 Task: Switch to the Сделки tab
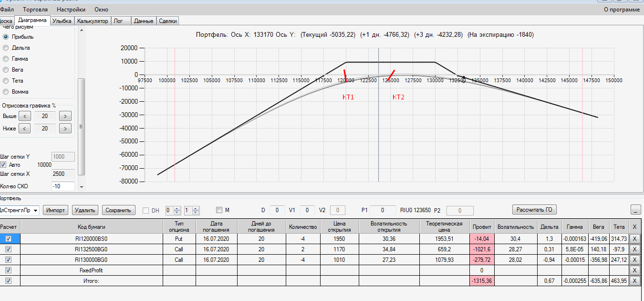(x=167, y=21)
